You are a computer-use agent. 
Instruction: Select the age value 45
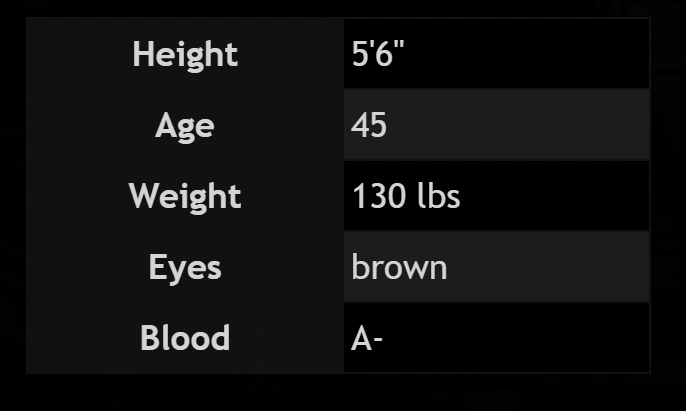tap(369, 125)
